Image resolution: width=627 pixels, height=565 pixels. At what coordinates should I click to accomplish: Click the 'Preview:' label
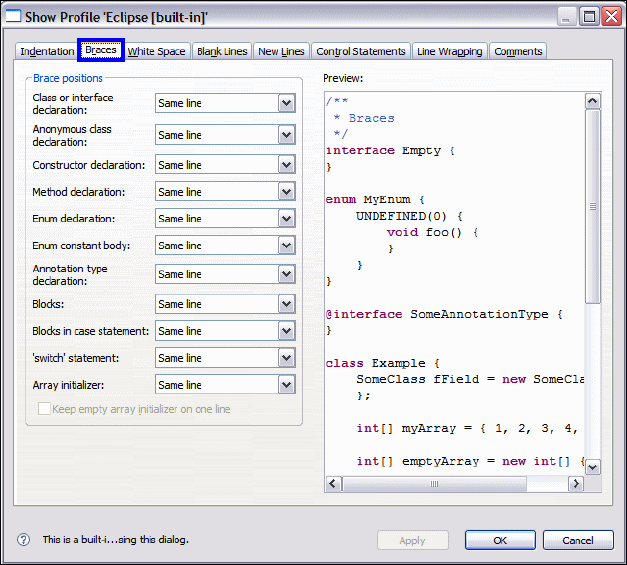point(343,78)
